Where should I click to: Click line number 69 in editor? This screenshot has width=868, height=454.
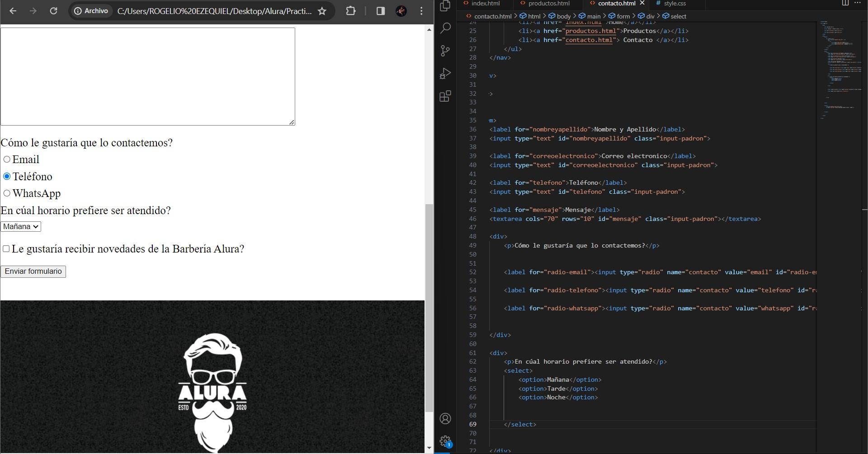click(x=472, y=424)
